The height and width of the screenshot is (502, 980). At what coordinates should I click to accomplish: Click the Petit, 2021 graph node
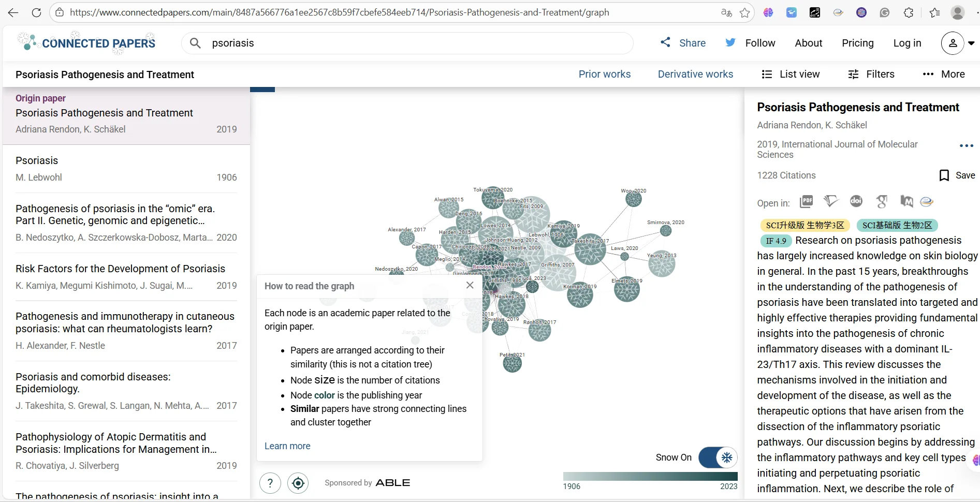[x=513, y=363]
